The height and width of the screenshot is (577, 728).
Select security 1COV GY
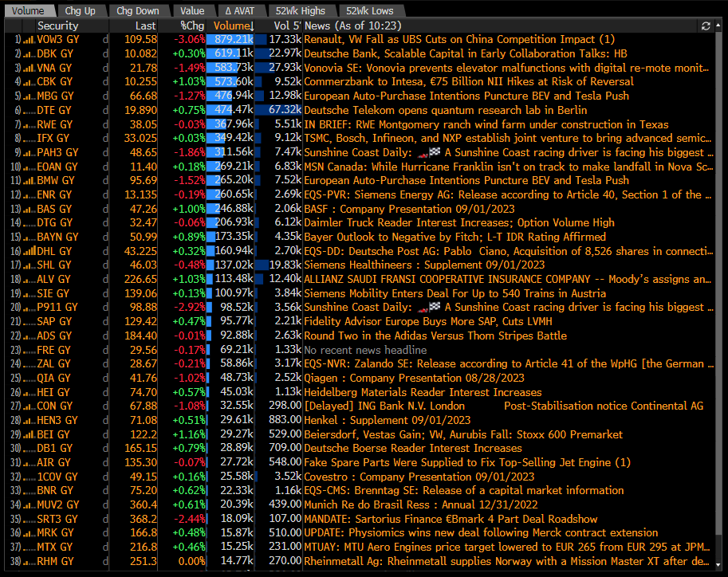click(x=57, y=477)
